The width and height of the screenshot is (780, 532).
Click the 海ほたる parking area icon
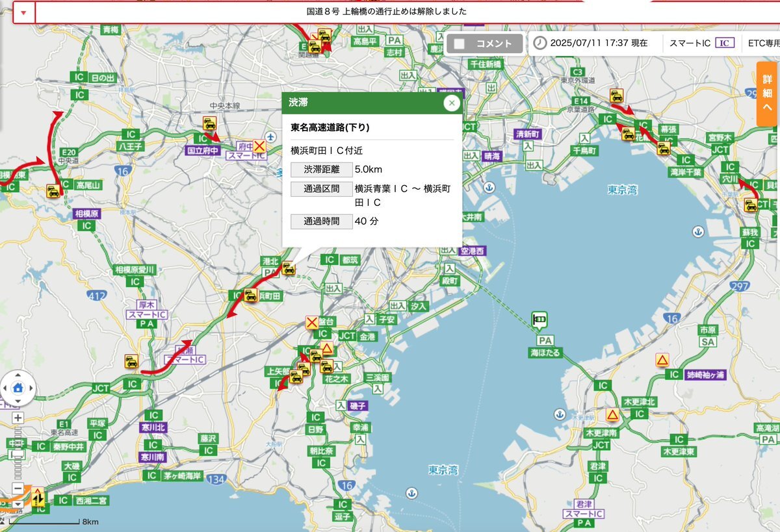(539, 320)
